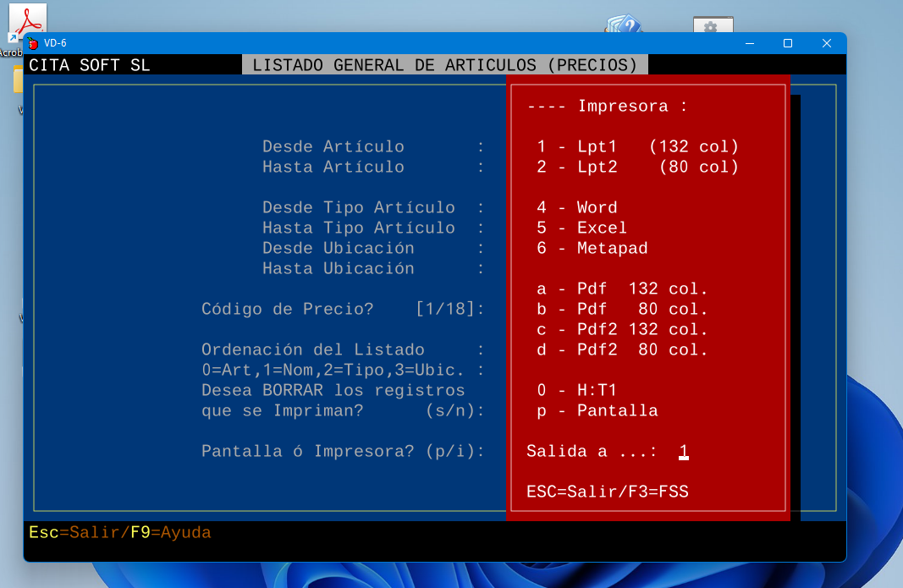Click the 'Salida a ...' input field
The image size is (903, 588).
coord(683,452)
